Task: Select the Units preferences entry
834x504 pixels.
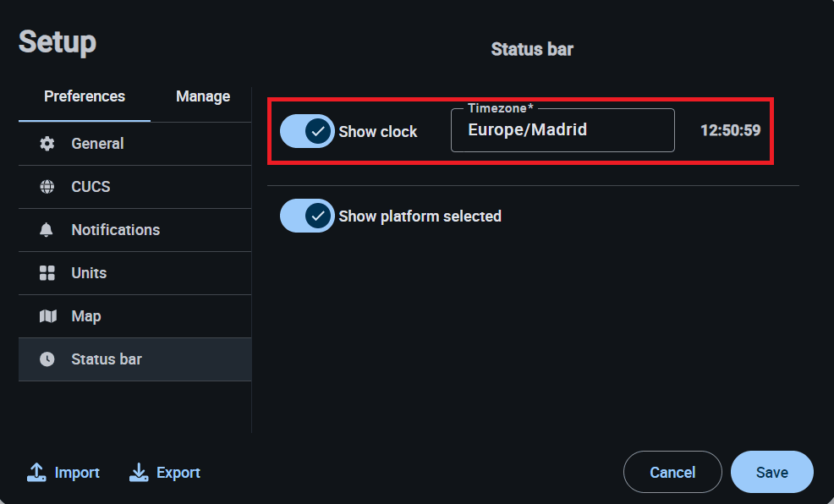Action: coord(89,273)
